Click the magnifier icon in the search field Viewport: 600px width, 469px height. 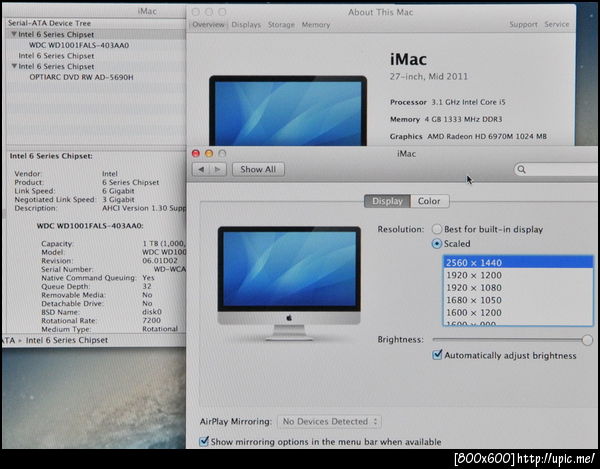tap(521, 169)
